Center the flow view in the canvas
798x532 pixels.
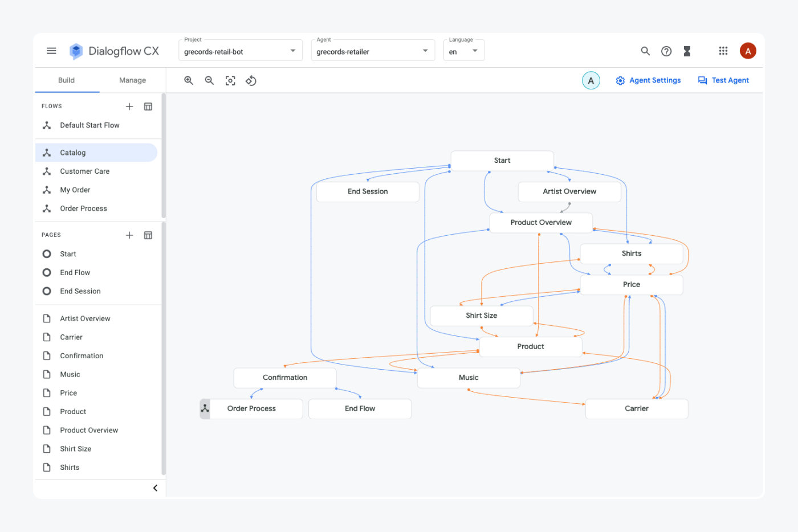tap(230, 80)
